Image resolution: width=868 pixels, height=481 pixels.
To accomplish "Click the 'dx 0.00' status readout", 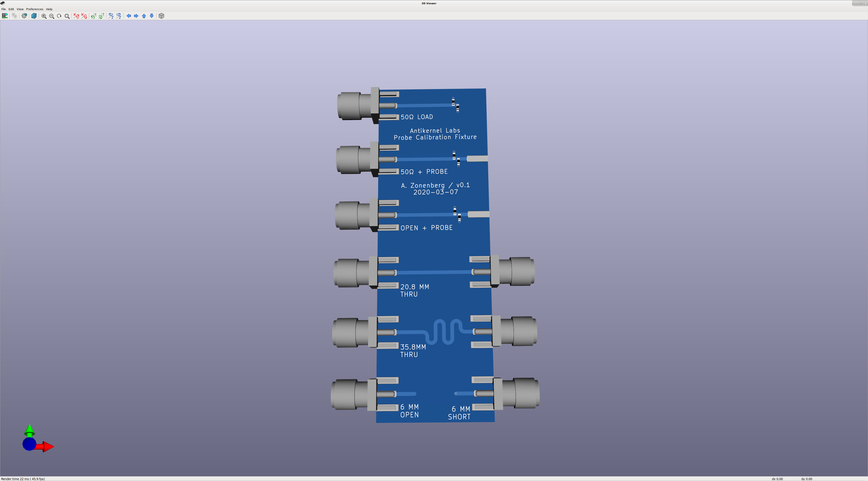I will click(x=777, y=479).
